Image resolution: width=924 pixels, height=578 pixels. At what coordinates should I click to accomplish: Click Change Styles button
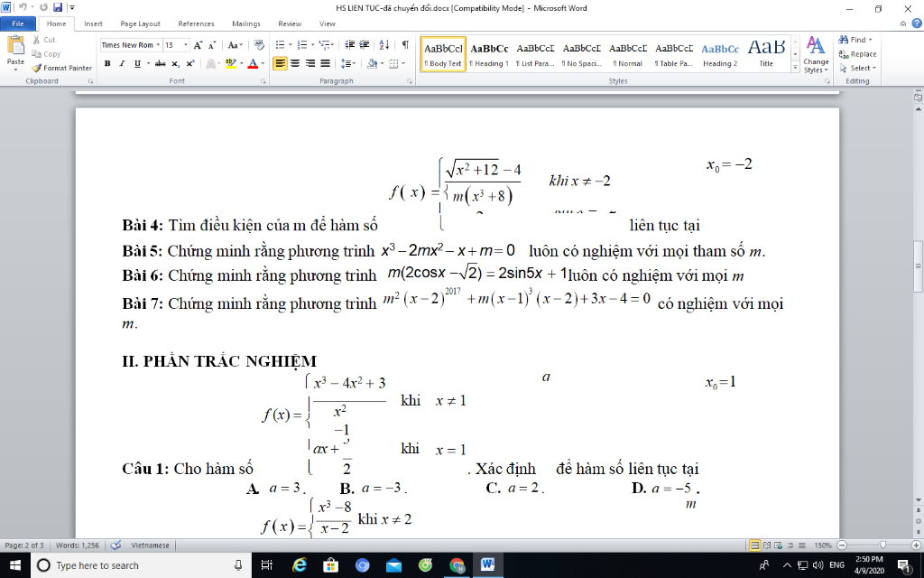click(816, 54)
